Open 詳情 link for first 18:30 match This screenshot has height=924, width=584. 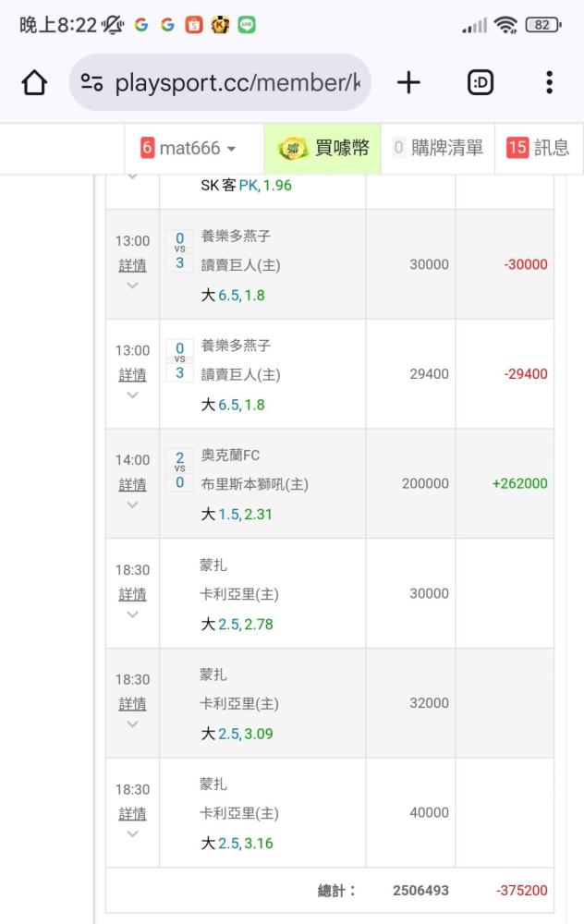click(x=132, y=594)
